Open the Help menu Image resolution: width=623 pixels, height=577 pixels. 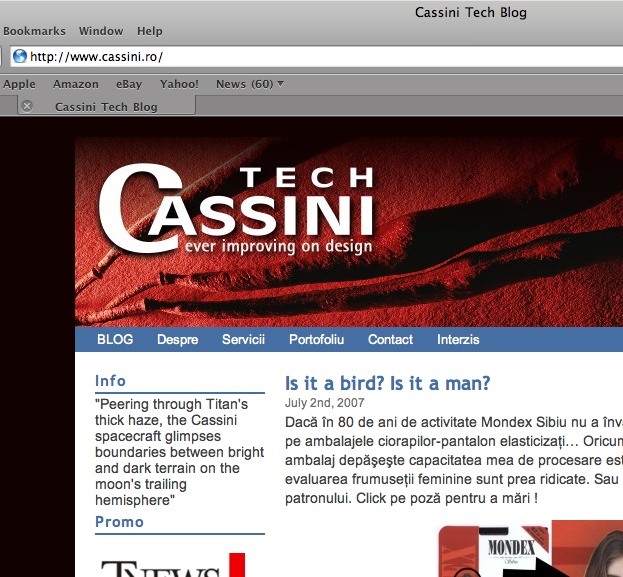click(x=150, y=31)
